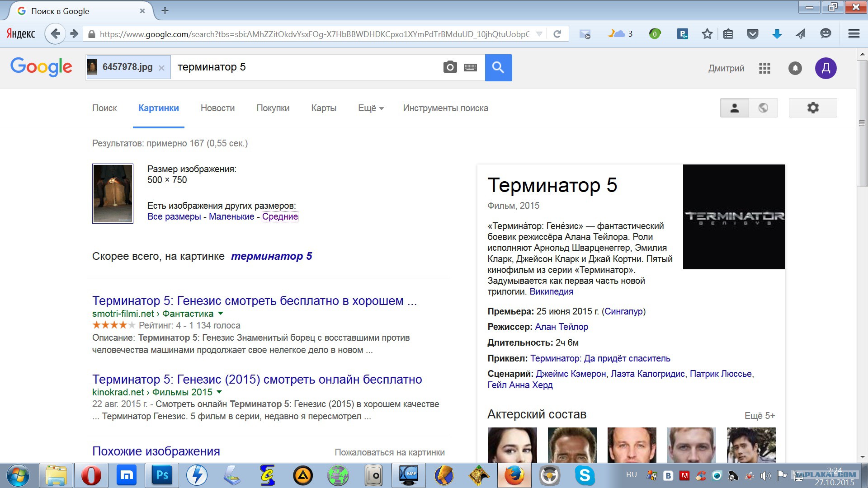Click the Средние size link

coord(280,216)
